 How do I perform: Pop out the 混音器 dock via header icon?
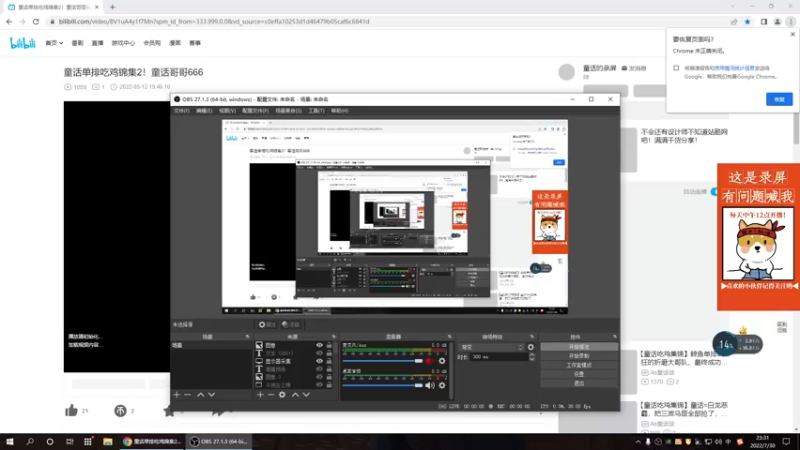coord(449,337)
